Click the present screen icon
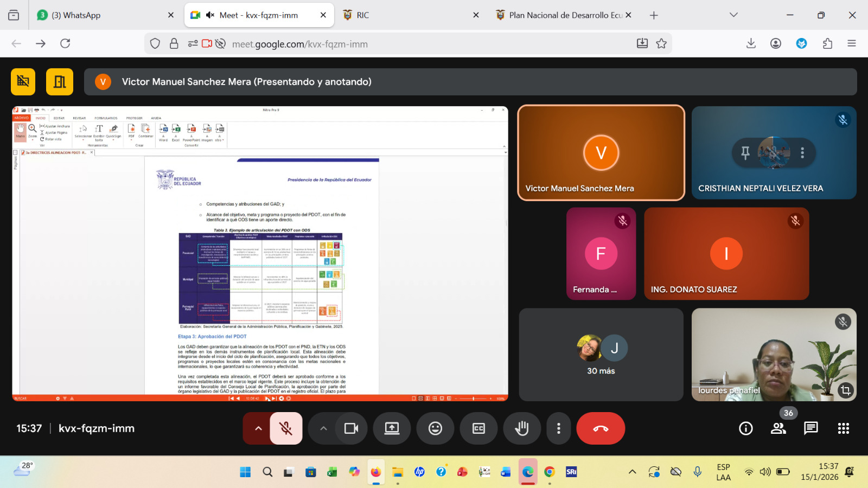This screenshot has height=488, width=868. point(392,428)
